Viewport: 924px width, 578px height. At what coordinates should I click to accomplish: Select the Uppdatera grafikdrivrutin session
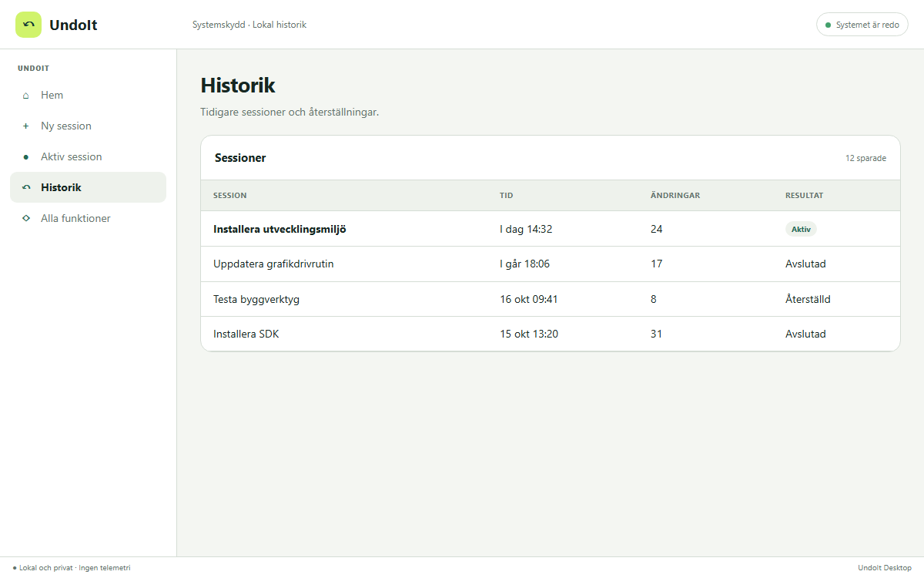pos(550,264)
